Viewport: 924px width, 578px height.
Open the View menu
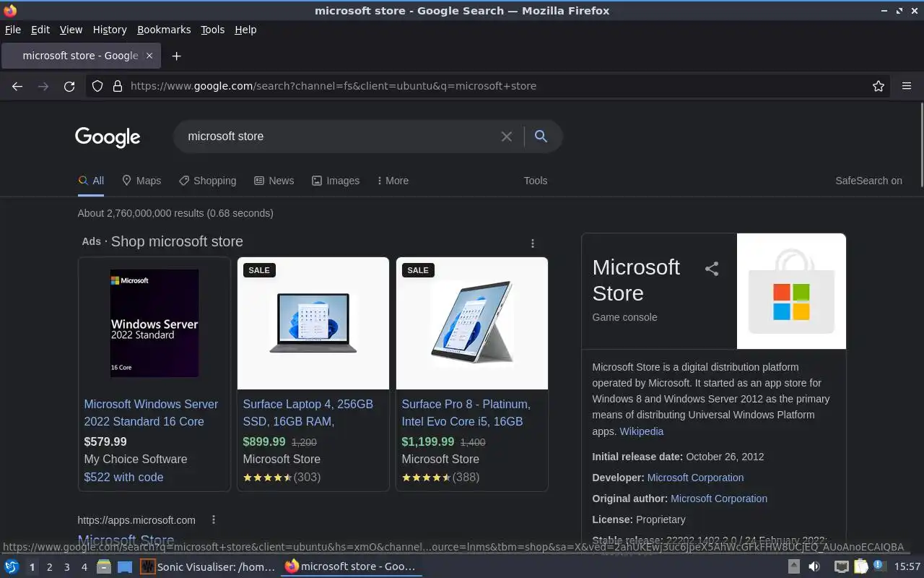pyautogui.click(x=71, y=30)
